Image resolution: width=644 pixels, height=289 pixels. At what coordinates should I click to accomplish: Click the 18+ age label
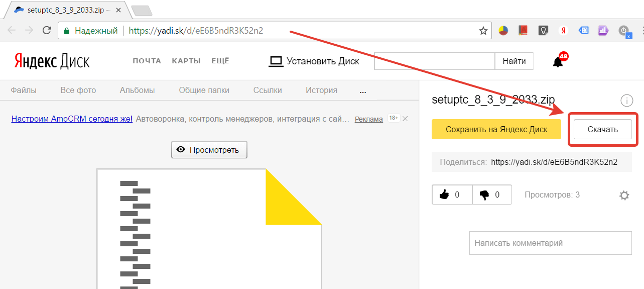click(x=394, y=119)
